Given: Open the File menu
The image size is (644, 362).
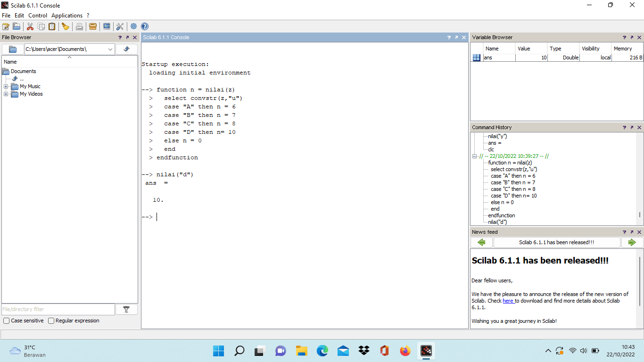Looking at the screenshot, I should coord(6,16).
